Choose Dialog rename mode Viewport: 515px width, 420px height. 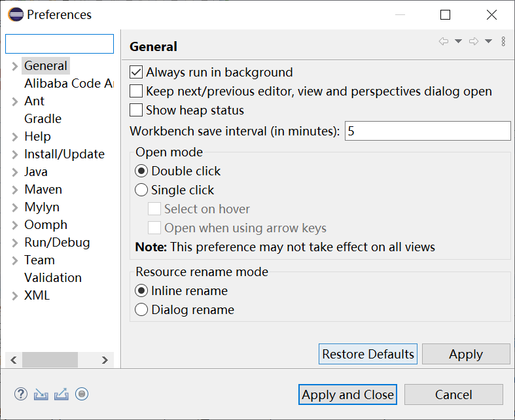tap(141, 310)
